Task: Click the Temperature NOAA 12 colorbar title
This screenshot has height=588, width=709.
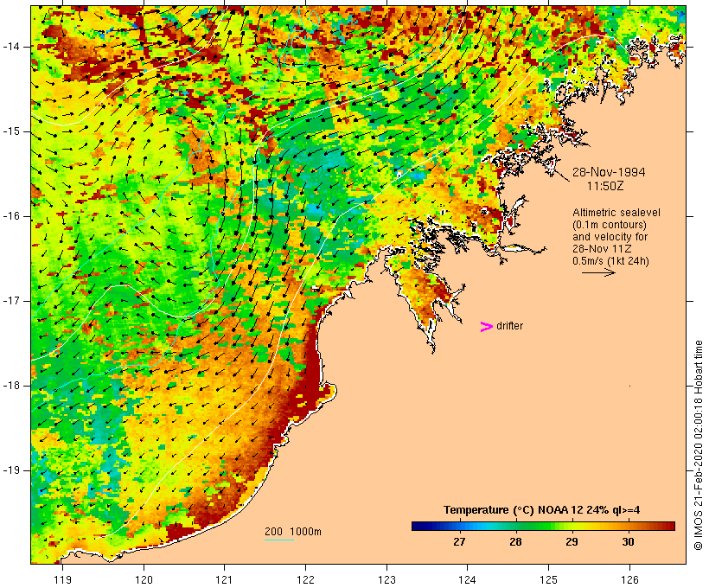Action: 542,510
